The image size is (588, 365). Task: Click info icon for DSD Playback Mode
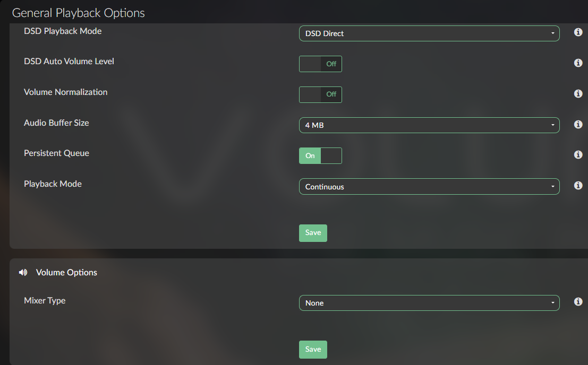[x=578, y=32]
